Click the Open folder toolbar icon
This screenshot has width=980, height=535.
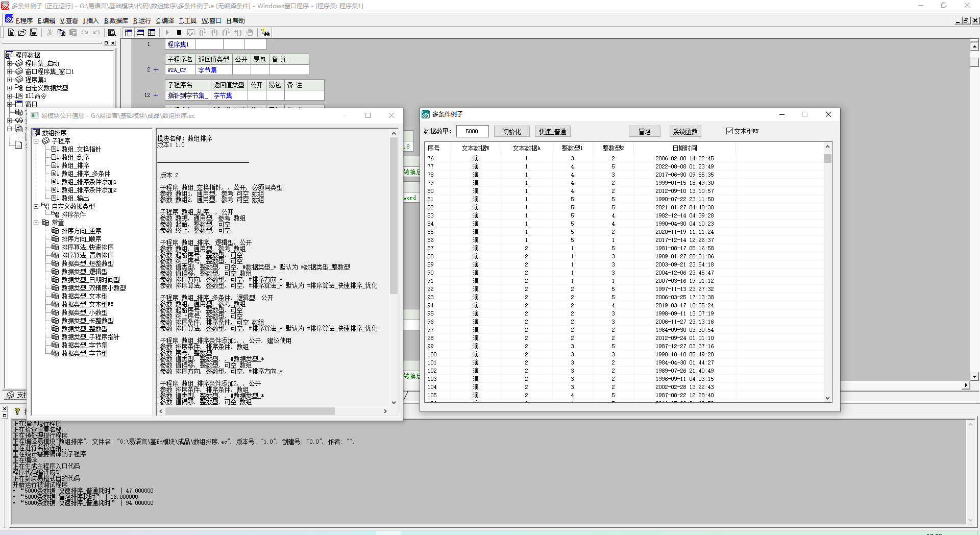22,32
